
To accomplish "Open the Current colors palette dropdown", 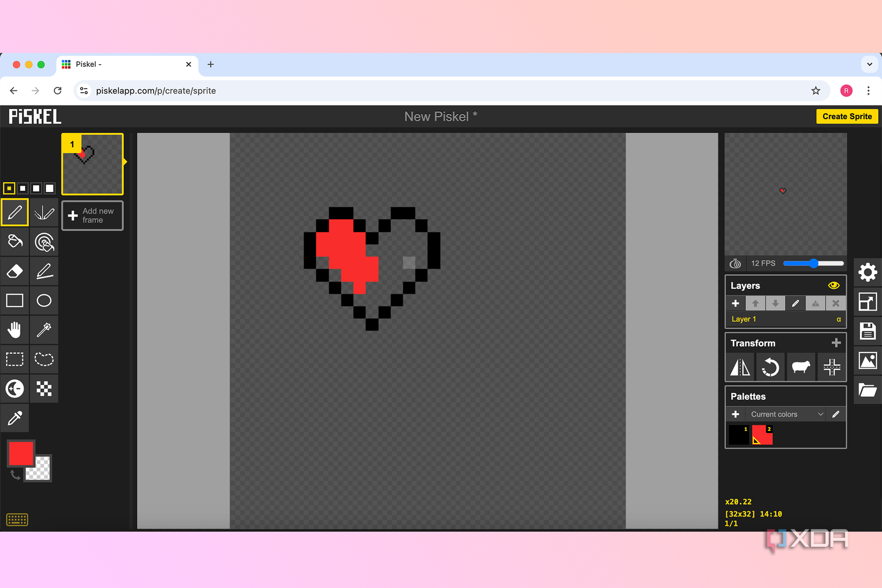I will click(785, 414).
